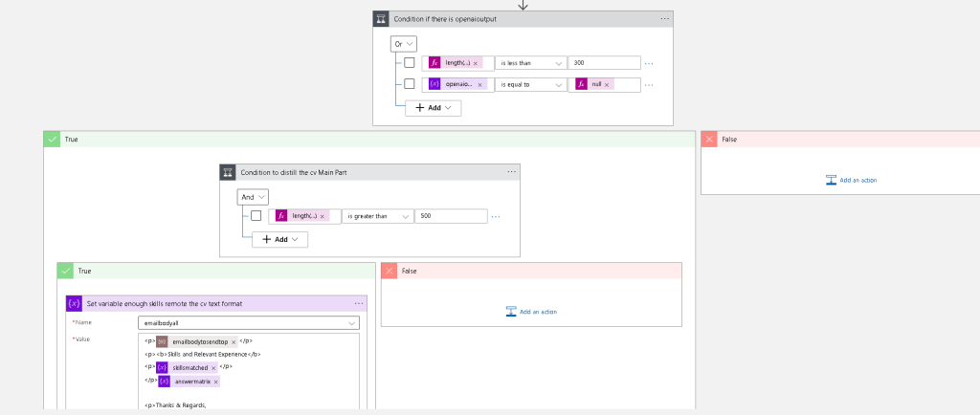Remove the length(...) token in the 'is less than' row
Screen dimensions: 980x415
coord(475,63)
